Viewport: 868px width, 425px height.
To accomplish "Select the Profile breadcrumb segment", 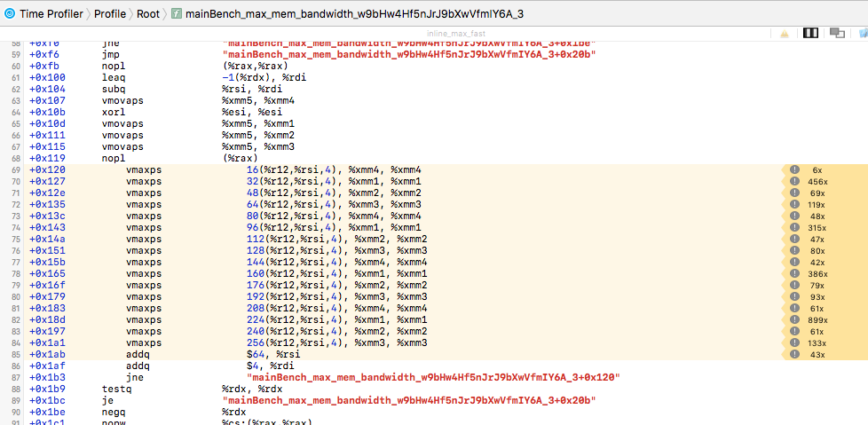I will click(x=109, y=14).
